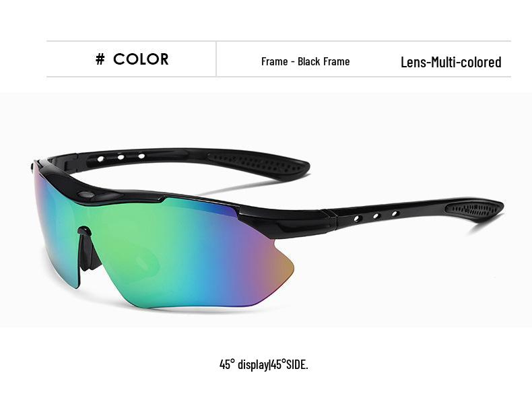This screenshot has height=404, width=532.
Task: Click the black nose pad piece
Action: (x=88, y=249)
